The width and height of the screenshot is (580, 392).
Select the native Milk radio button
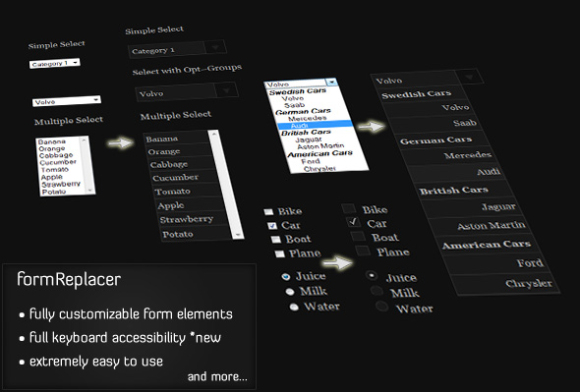290,292
